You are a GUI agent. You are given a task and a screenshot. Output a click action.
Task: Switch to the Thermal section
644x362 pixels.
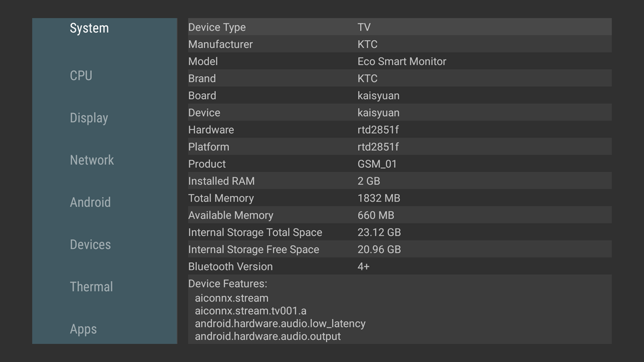[91, 287]
